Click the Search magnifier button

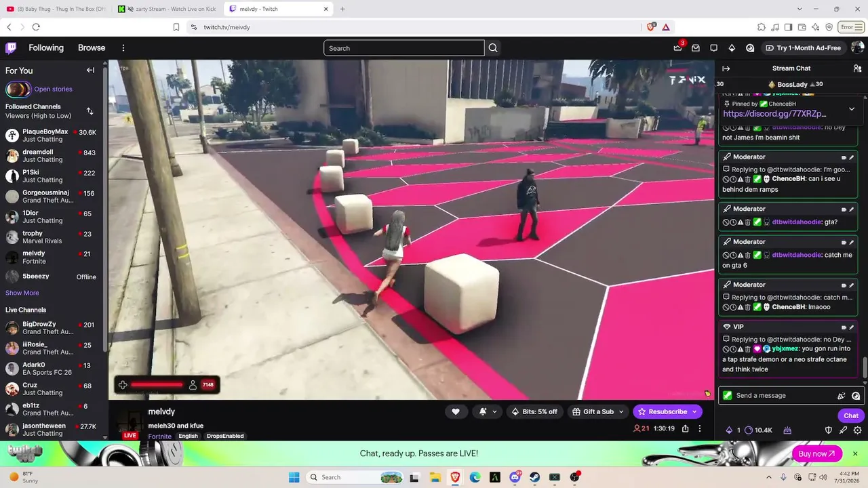(x=493, y=48)
